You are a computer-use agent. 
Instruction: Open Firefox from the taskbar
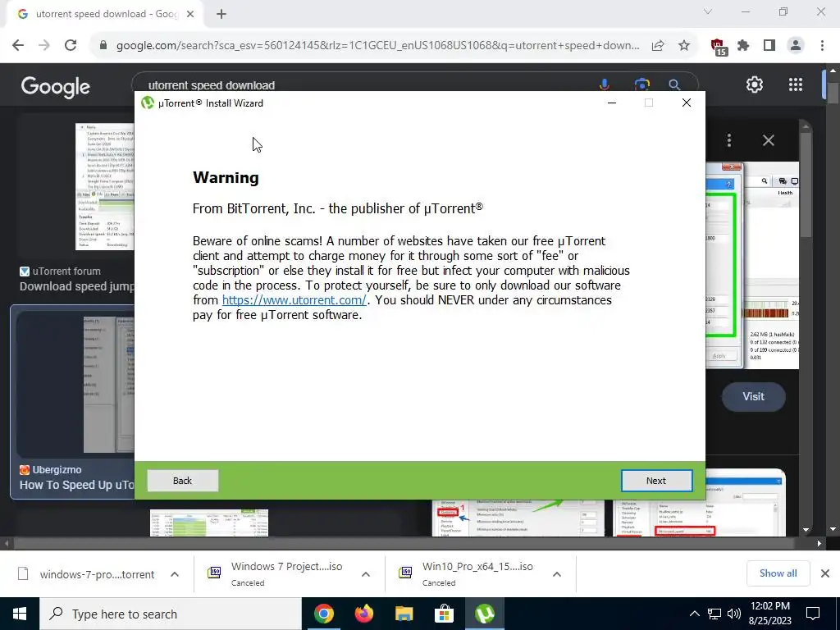(363, 614)
